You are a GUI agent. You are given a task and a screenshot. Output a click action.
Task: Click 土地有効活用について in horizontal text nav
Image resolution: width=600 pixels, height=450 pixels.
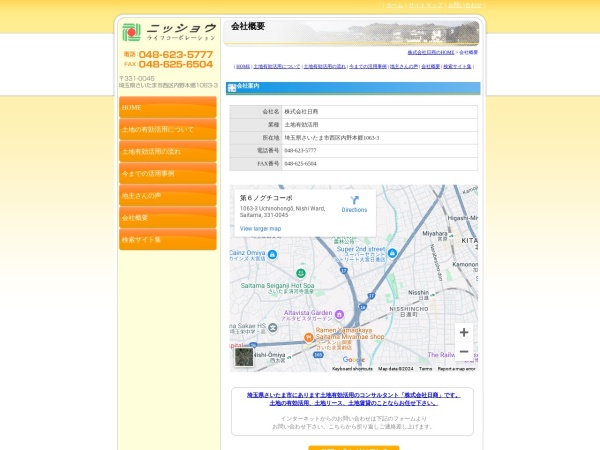[x=277, y=66]
